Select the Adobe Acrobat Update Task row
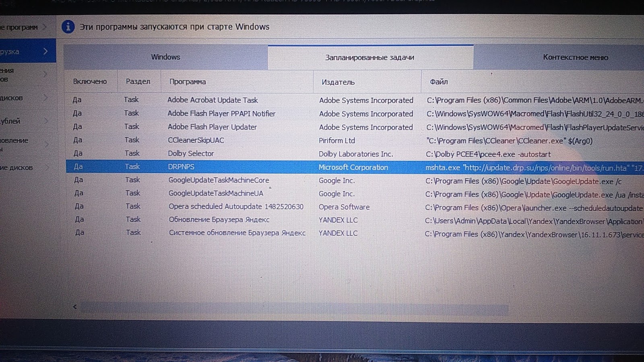 [354, 100]
